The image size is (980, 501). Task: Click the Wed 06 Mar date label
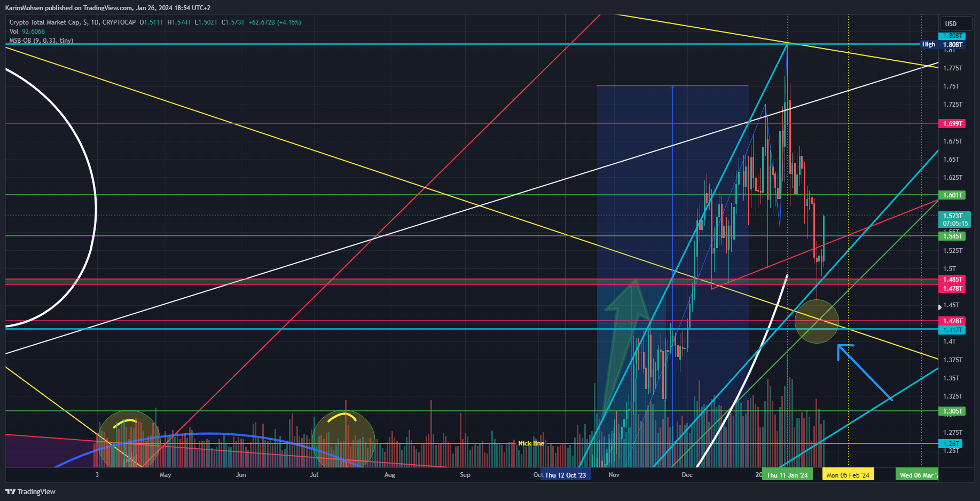917,475
